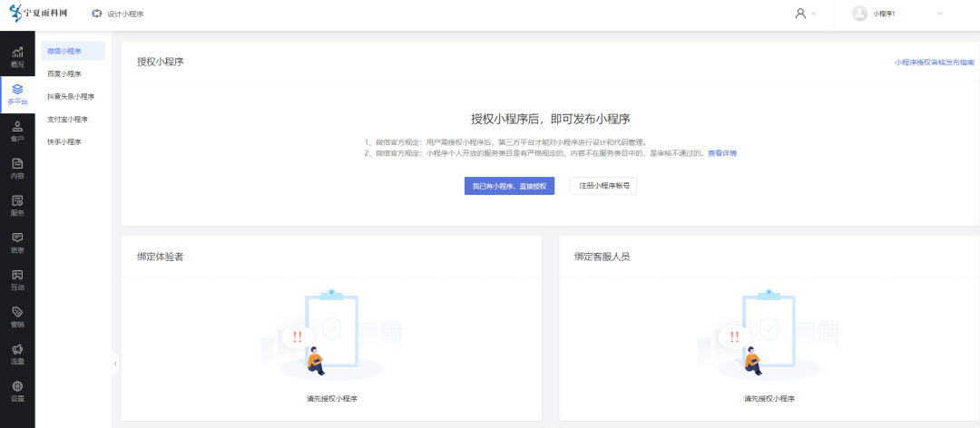This screenshot has width=980, height=428.
Task: Click the 设计小程序 icon in top bar
Action: pos(96,13)
